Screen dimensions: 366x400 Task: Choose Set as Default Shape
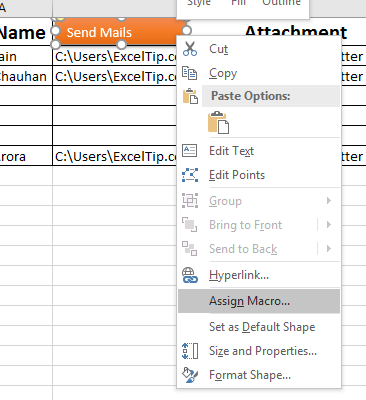pyautogui.click(x=259, y=327)
